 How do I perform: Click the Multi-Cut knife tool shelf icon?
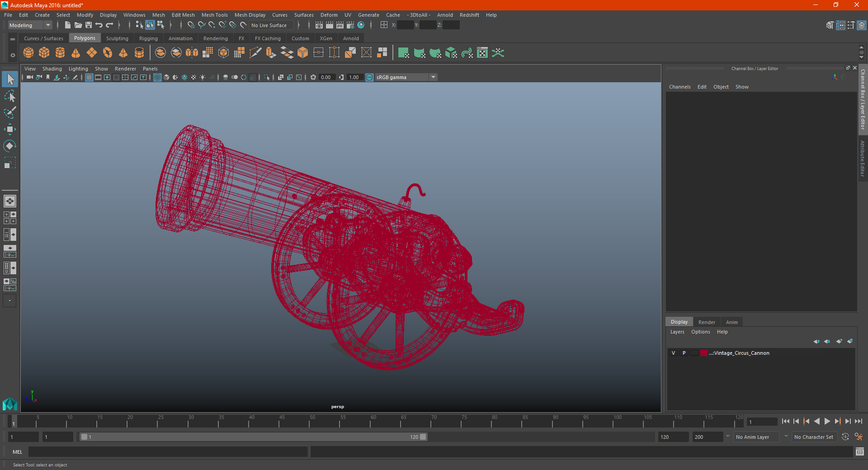[x=255, y=53]
